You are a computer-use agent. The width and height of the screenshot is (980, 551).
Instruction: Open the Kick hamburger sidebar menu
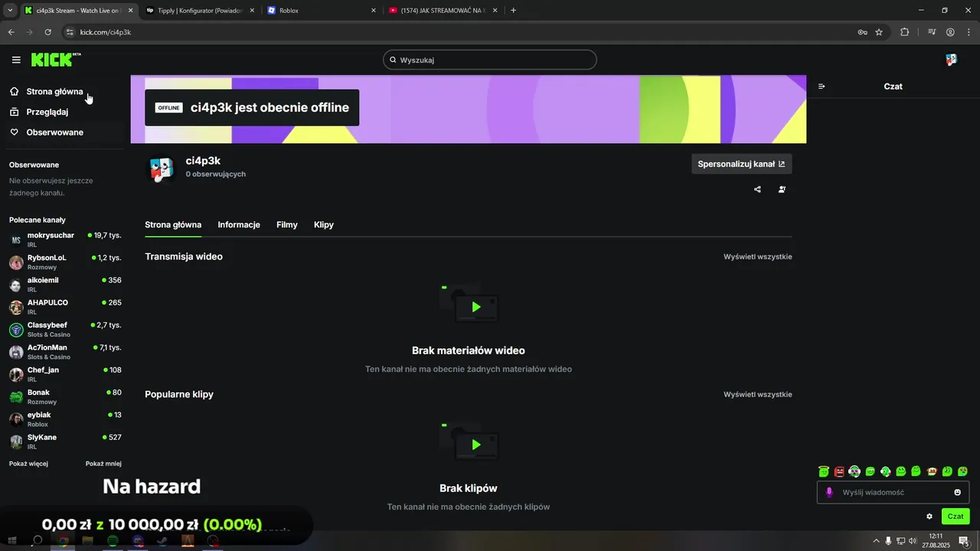pos(16,60)
